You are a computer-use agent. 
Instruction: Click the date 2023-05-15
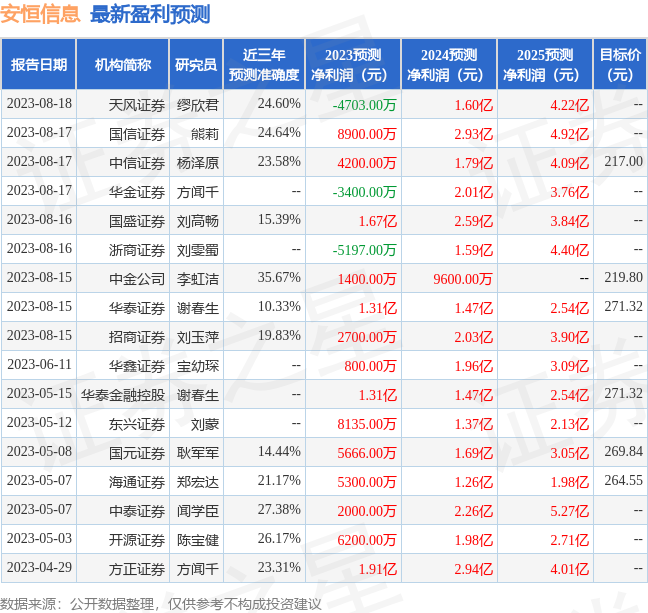[x=39, y=393]
